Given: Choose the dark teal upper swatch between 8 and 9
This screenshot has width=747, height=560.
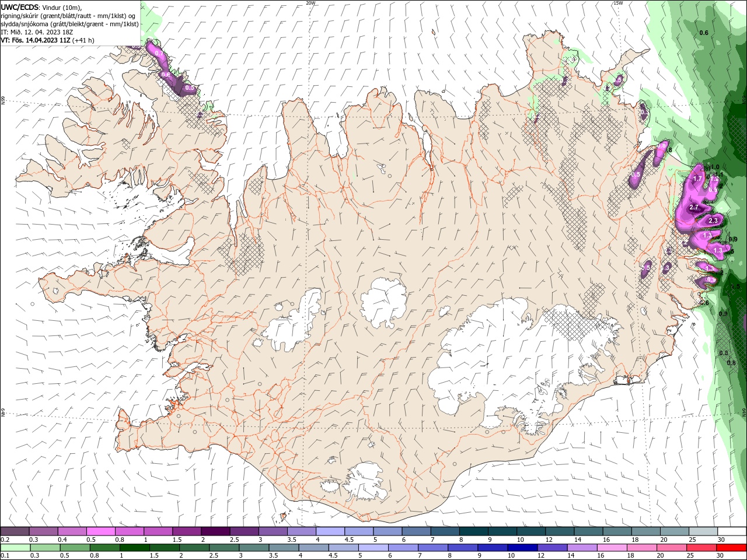Looking at the screenshot, I should click(x=473, y=531).
